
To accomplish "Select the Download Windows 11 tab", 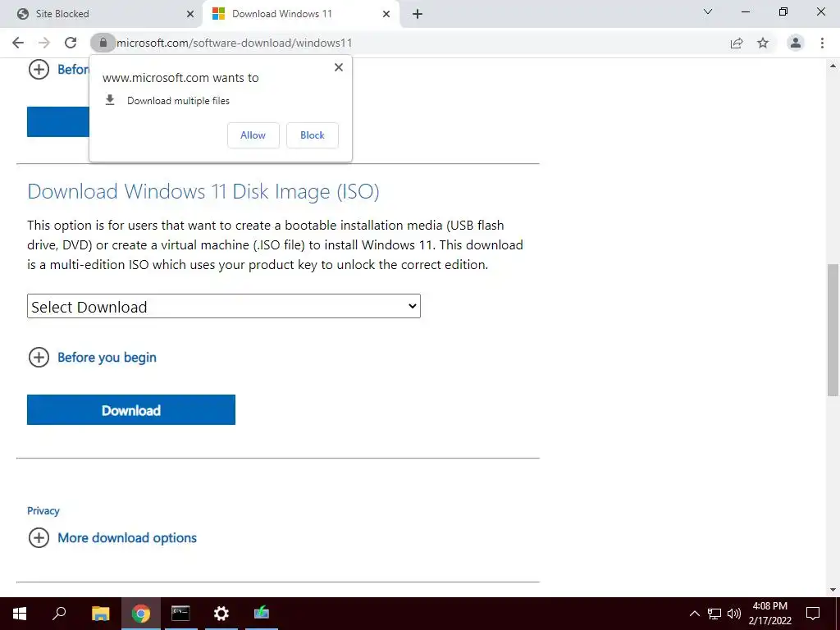I will (x=301, y=14).
